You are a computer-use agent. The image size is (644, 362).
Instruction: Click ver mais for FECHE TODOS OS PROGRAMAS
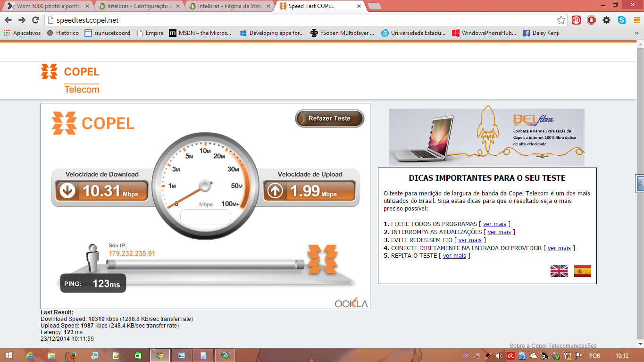(x=494, y=224)
